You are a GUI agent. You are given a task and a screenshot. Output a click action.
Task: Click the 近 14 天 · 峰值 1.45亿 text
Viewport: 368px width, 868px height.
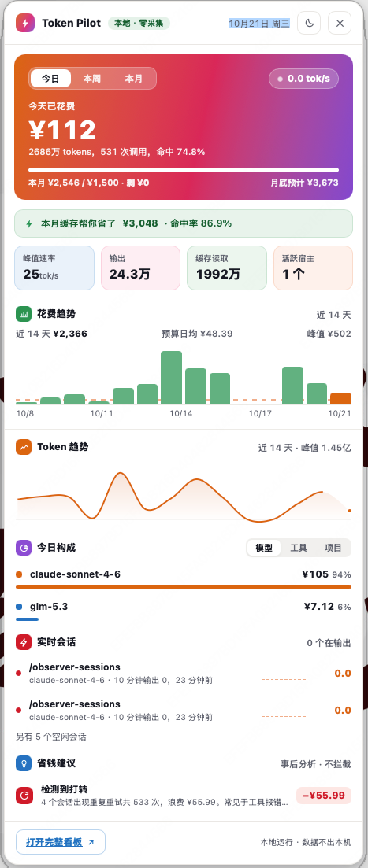305,447
